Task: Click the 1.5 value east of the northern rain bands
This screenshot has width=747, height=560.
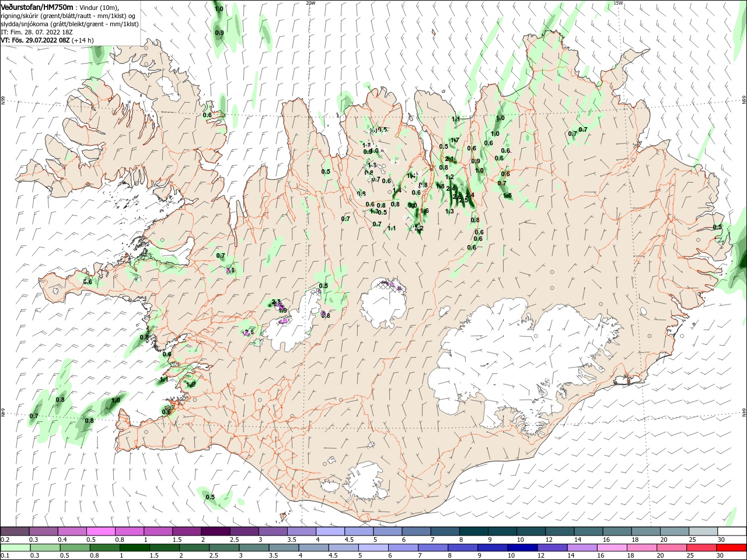Action: point(507,195)
